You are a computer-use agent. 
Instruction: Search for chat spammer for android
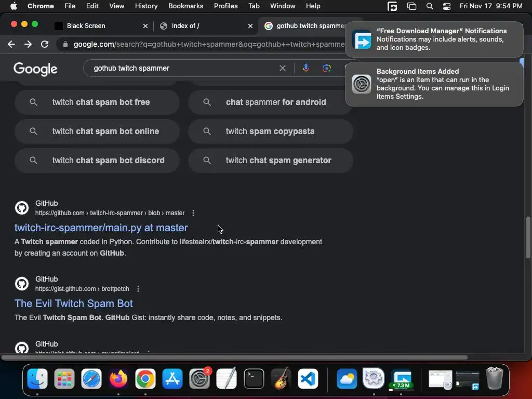coord(270,102)
